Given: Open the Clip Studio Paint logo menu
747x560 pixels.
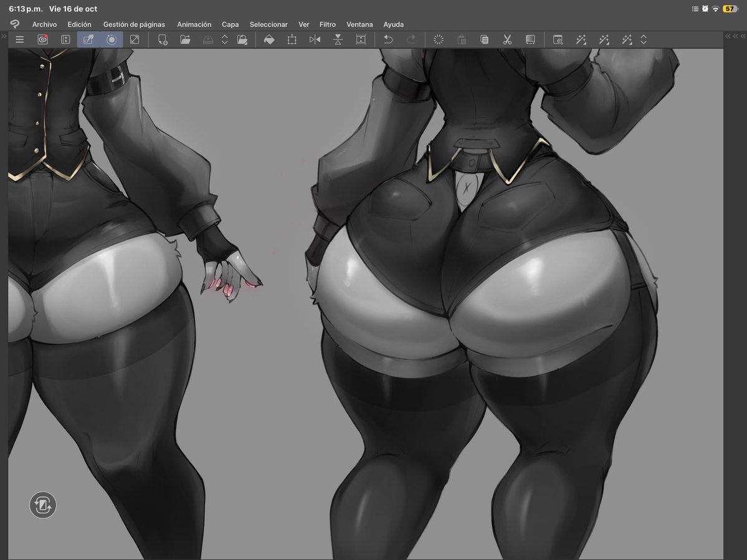Looking at the screenshot, I should (15, 24).
